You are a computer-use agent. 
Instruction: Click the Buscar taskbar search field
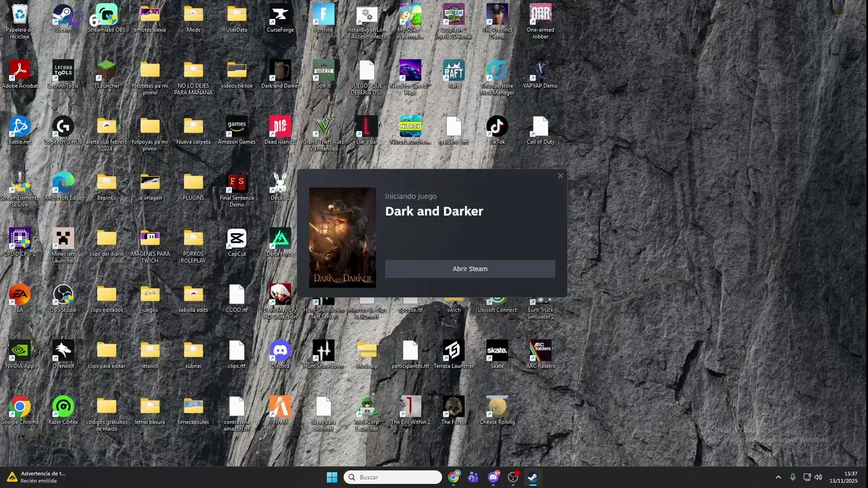[393, 477]
